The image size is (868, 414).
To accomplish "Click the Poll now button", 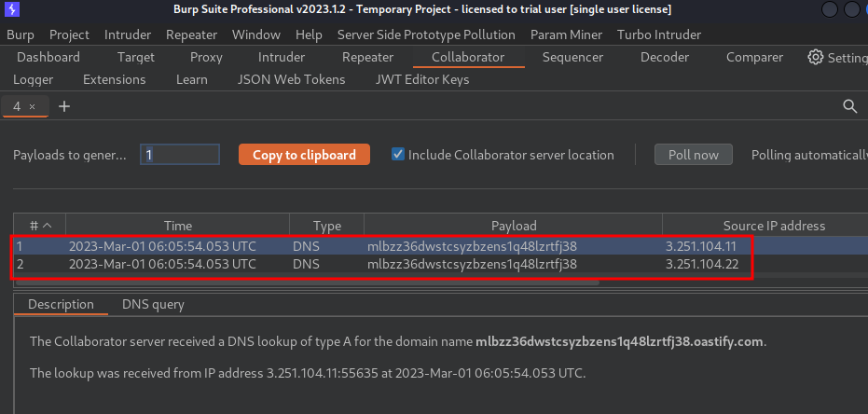I will pos(693,155).
